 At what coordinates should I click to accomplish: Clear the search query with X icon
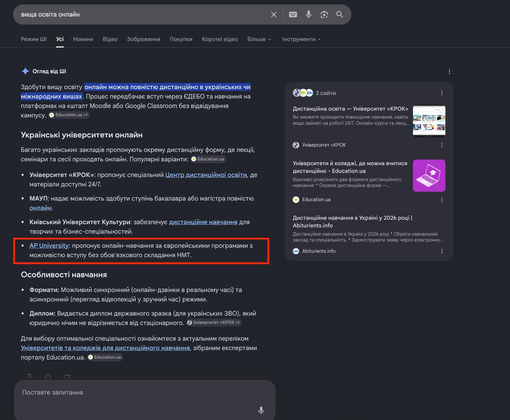pyautogui.click(x=274, y=15)
